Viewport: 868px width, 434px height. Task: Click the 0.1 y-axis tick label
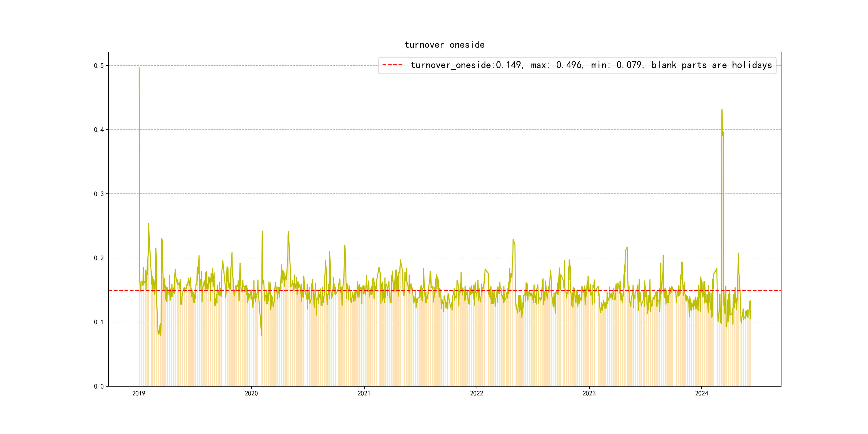point(99,322)
